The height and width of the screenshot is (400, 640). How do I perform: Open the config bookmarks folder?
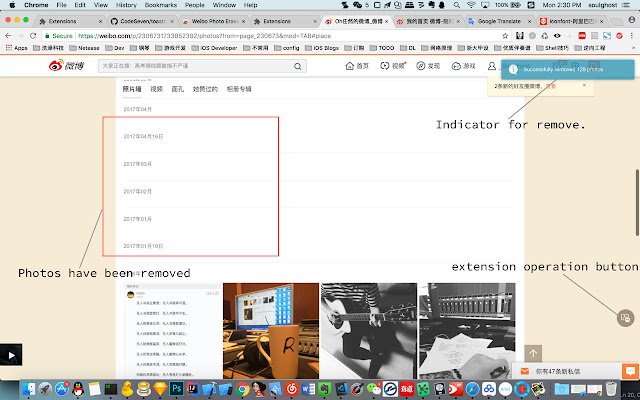[287, 48]
